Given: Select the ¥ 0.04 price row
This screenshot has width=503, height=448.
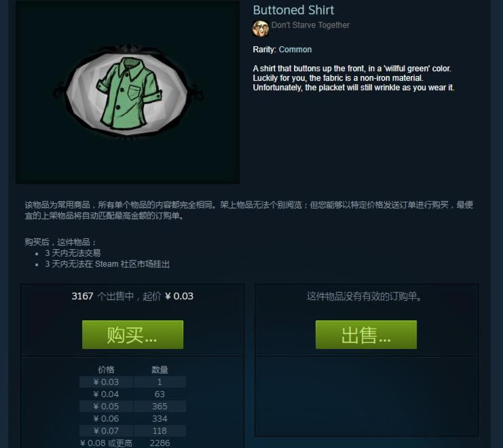Looking at the screenshot, I should 132,394.
